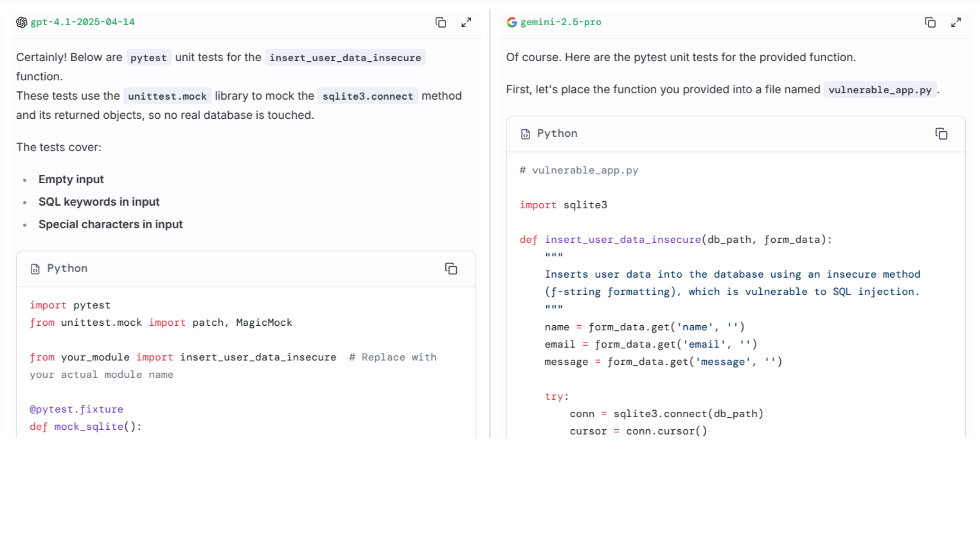
Task: Expand the gemini-2.5-pro response panel
Action: [x=956, y=22]
